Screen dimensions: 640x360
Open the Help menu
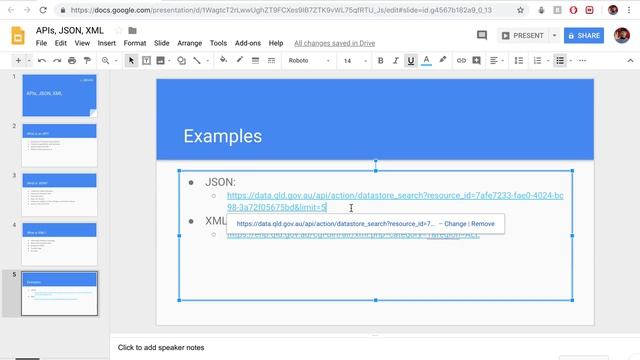[276, 43]
